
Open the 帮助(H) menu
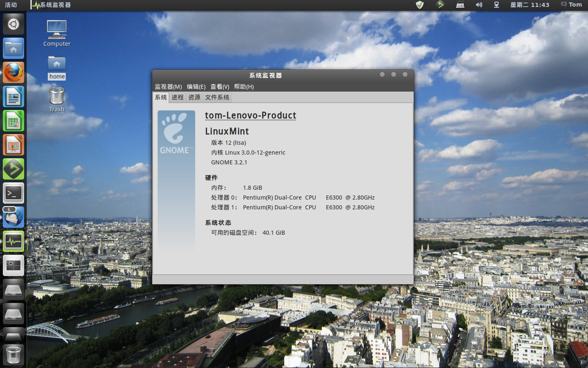point(244,87)
